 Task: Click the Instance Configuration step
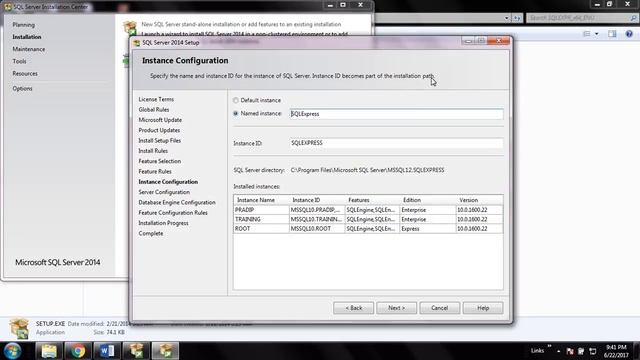coord(168,182)
